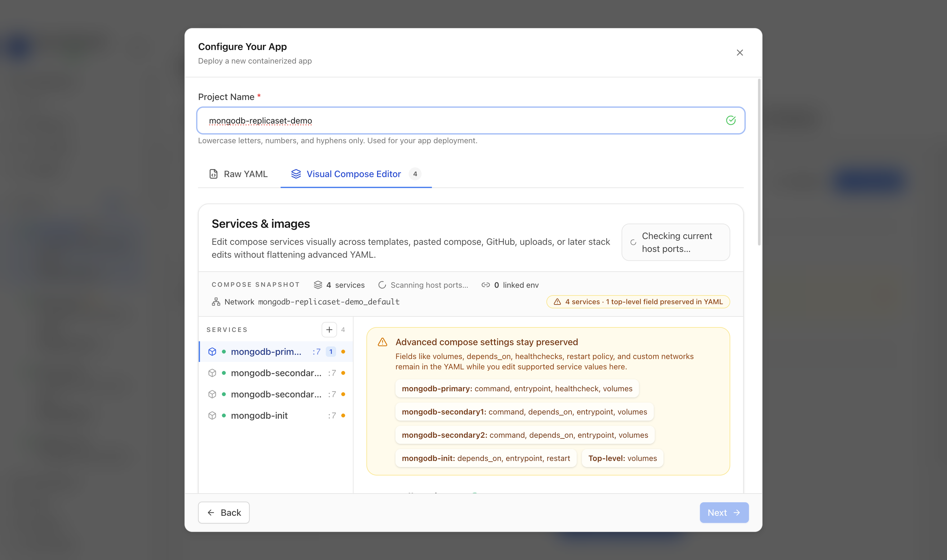Click the link icon beside 0 linked env
The height and width of the screenshot is (560, 947).
tap(485, 285)
